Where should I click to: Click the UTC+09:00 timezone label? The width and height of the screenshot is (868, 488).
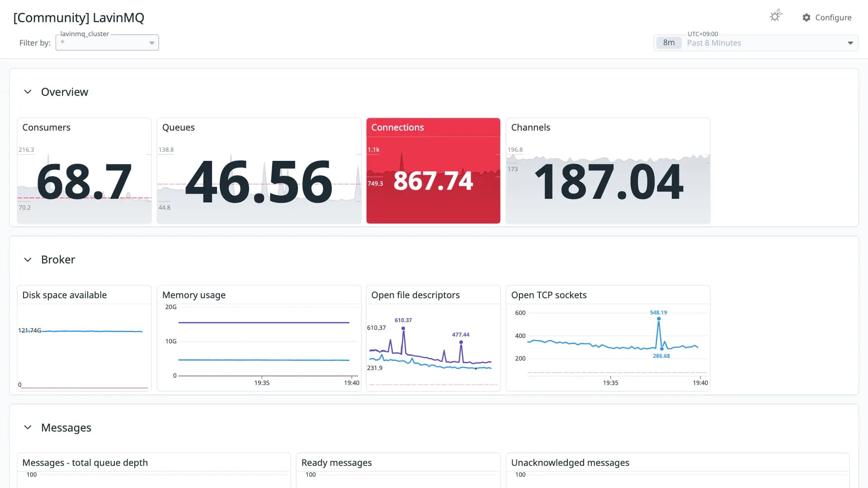(703, 34)
